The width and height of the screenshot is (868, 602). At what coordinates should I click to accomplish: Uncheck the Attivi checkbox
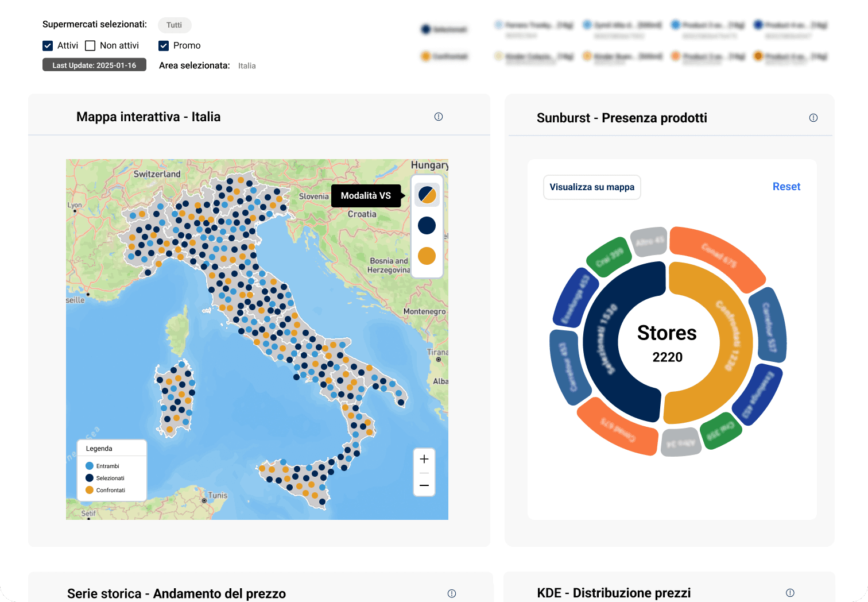[48, 45]
